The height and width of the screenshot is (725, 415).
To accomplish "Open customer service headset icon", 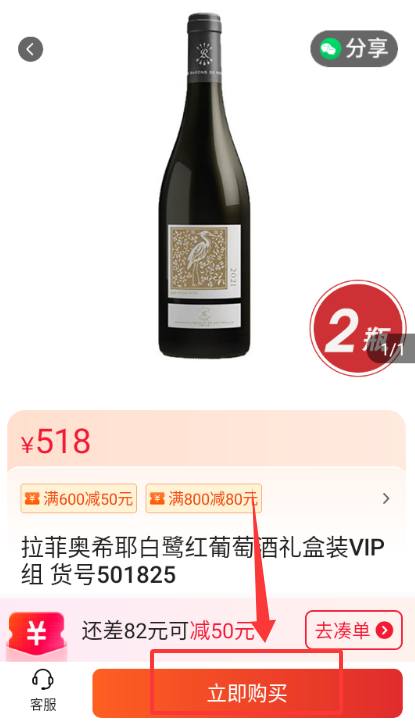I will (x=43, y=681).
